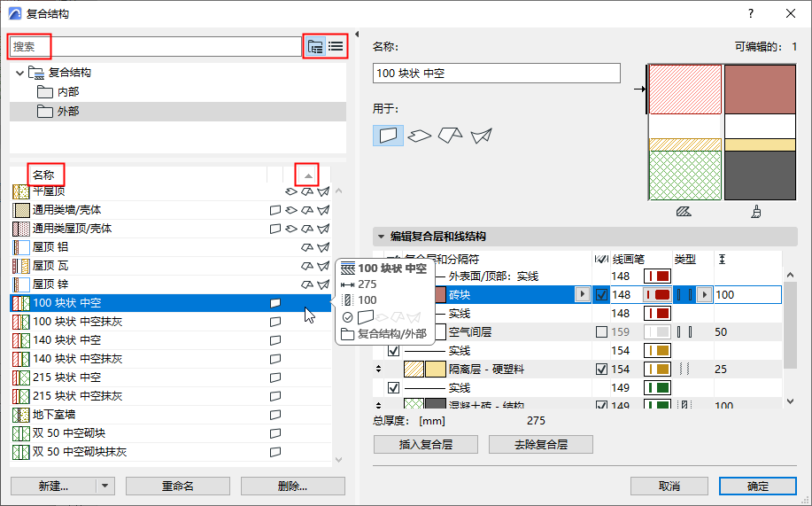Click the wall icon in 地下室墙 row
The height and width of the screenshot is (506, 812).
point(275,415)
